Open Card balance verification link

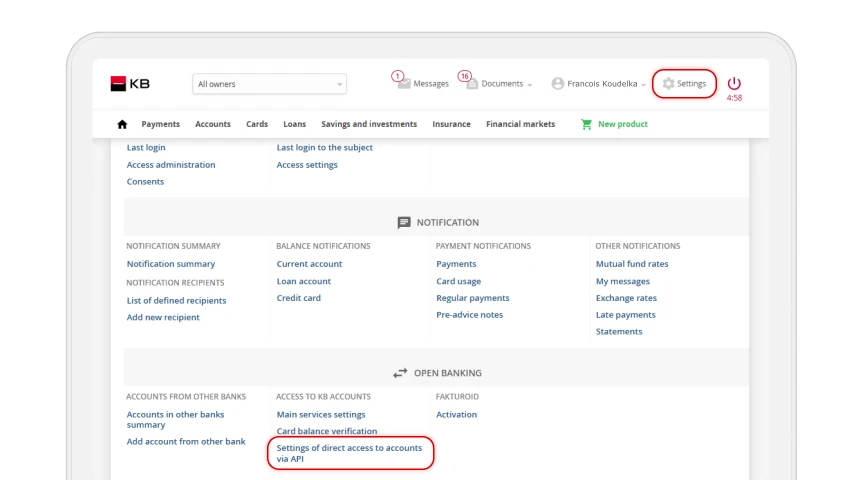pos(327,431)
